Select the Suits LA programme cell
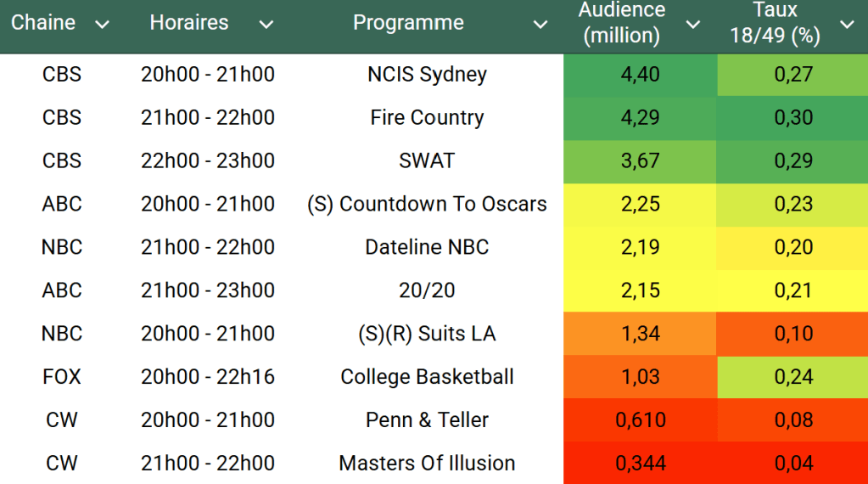 427,335
